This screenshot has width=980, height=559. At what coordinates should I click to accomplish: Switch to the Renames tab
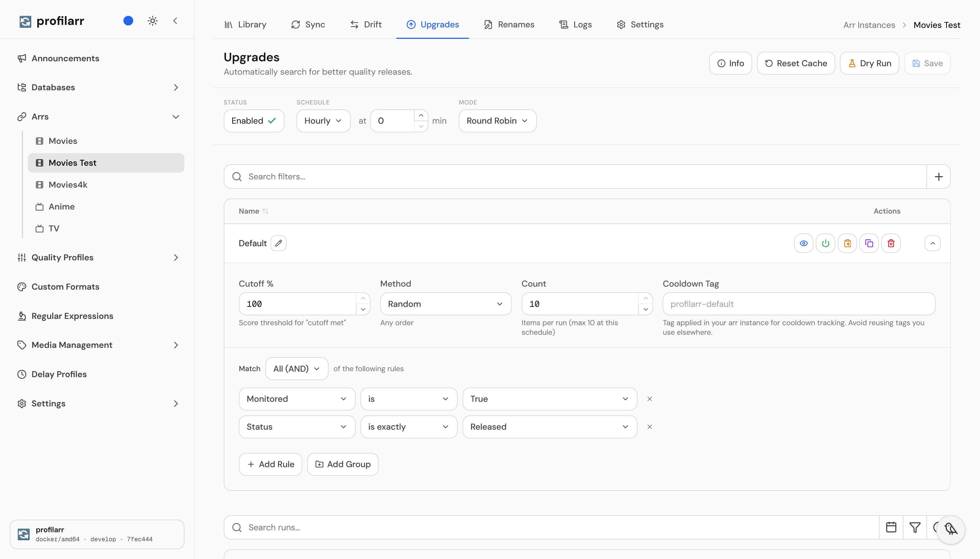click(x=509, y=25)
